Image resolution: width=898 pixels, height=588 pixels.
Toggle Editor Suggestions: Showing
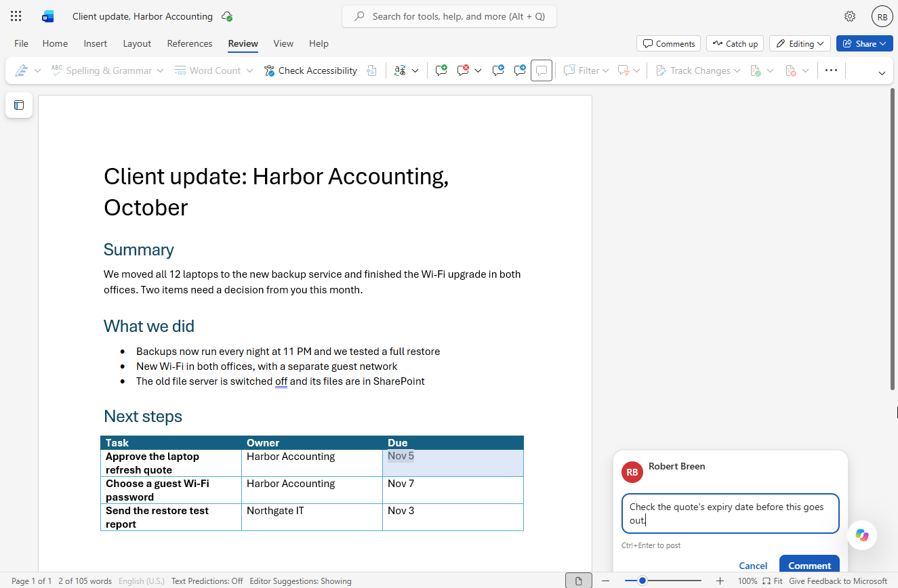point(300,581)
